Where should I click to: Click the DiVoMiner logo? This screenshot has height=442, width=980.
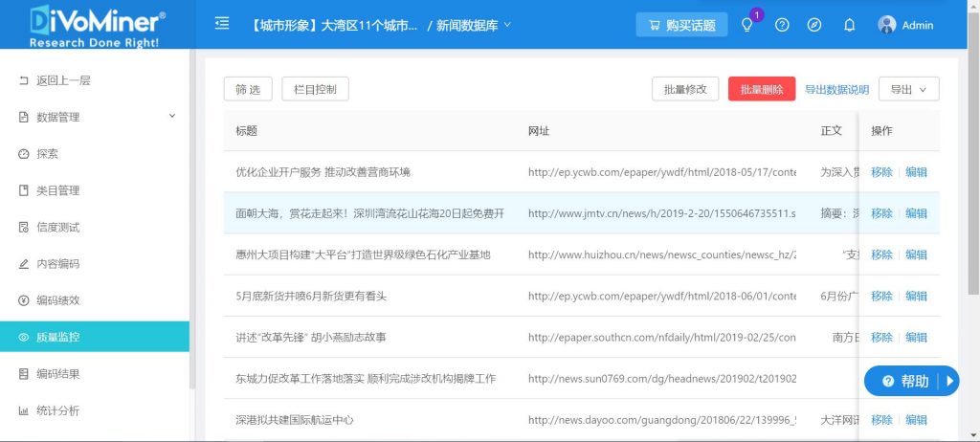click(x=96, y=25)
